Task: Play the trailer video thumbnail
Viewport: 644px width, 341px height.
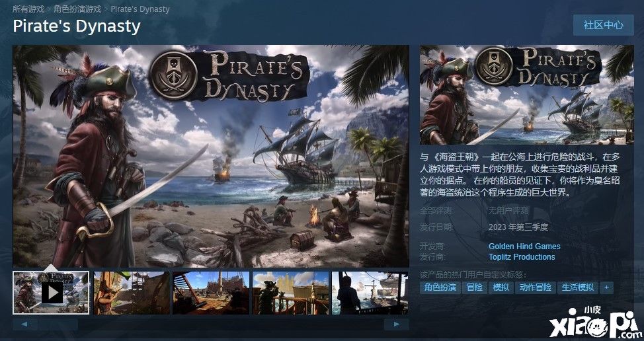Action: [x=51, y=293]
